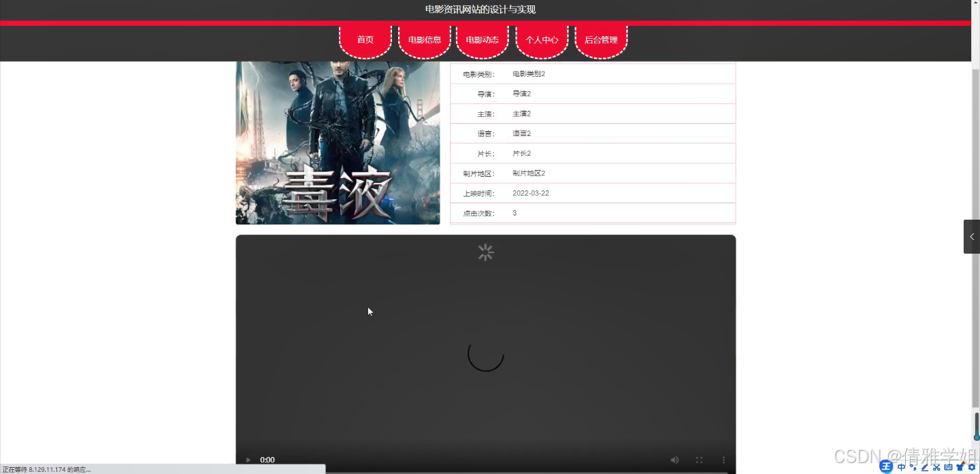Open the blue 王 input method logo

tap(886, 467)
